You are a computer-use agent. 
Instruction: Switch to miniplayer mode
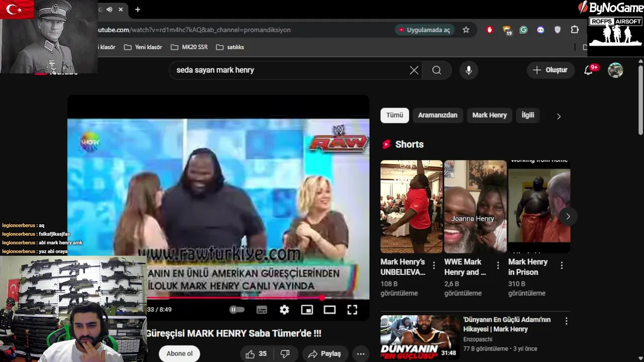point(307,310)
